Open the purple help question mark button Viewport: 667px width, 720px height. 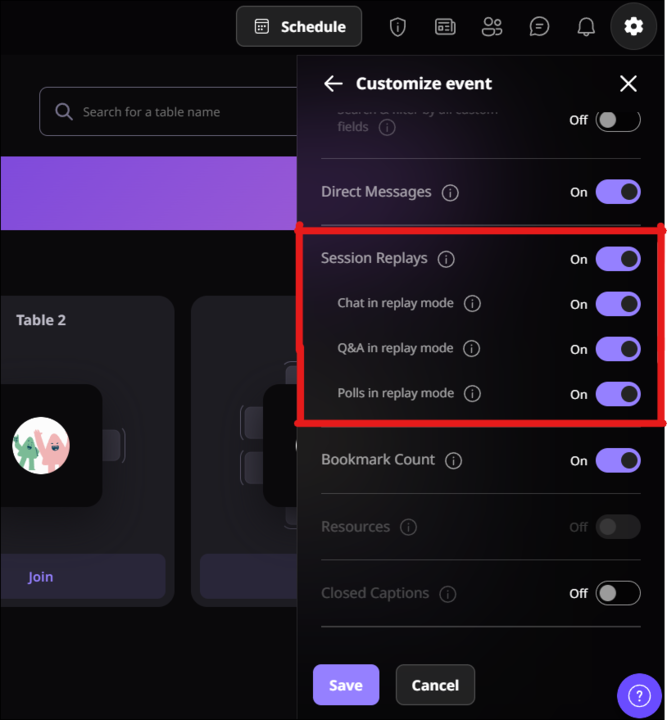(x=639, y=695)
